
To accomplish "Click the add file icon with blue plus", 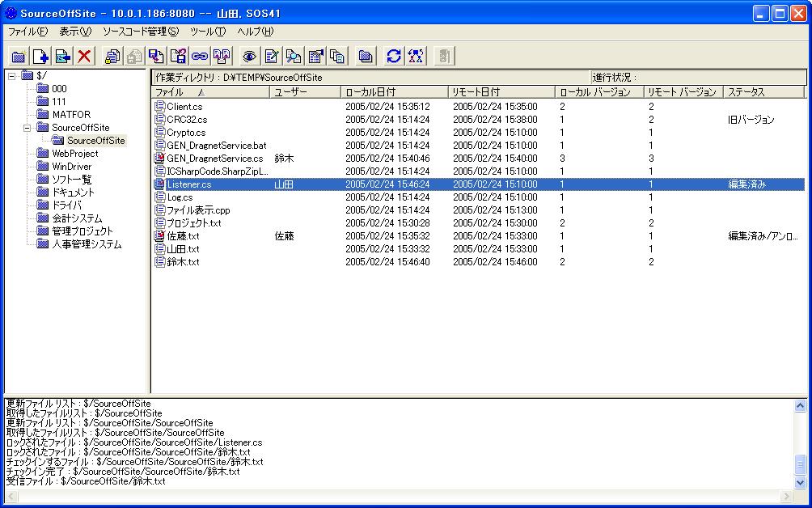I will point(41,56).
